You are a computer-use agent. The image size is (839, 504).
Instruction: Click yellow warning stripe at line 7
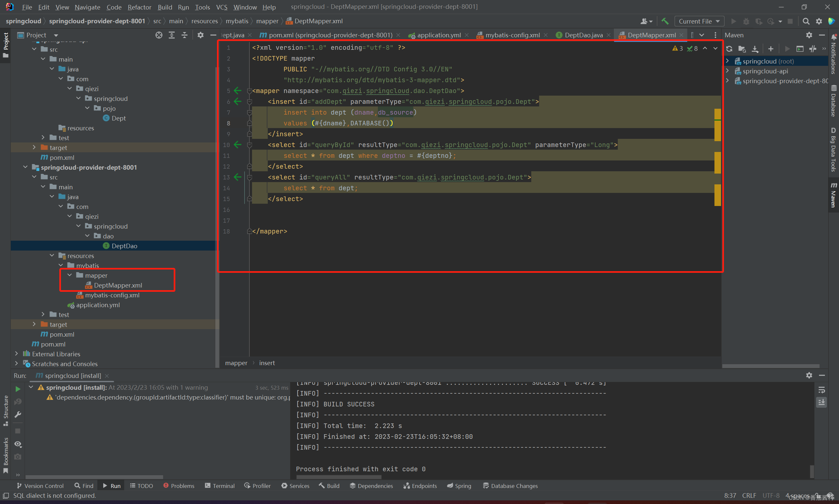pos(717,113)
